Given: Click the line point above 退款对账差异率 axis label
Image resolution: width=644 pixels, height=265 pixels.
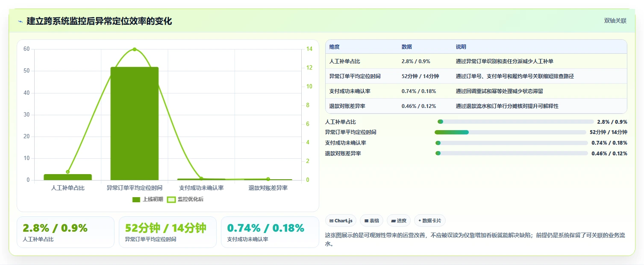Looking at the screenshot, I should coord(268,179).
